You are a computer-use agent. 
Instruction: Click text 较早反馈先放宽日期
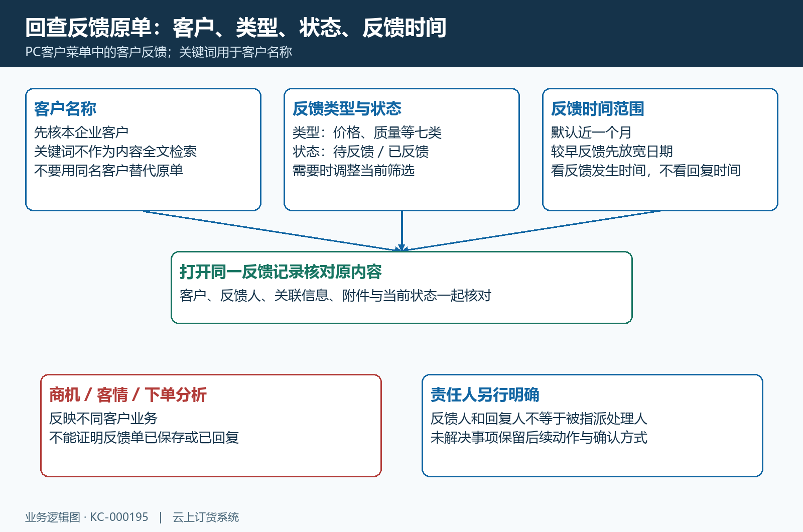click(612, 152)
